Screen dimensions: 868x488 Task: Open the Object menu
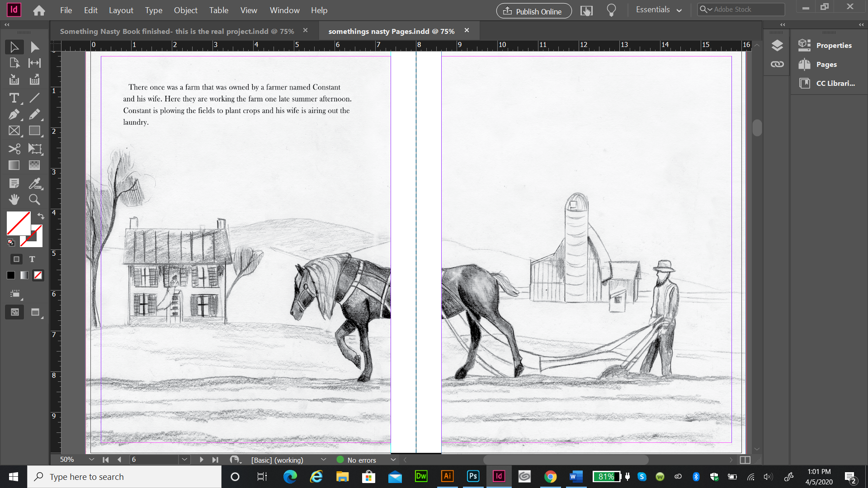click(185, 10)
